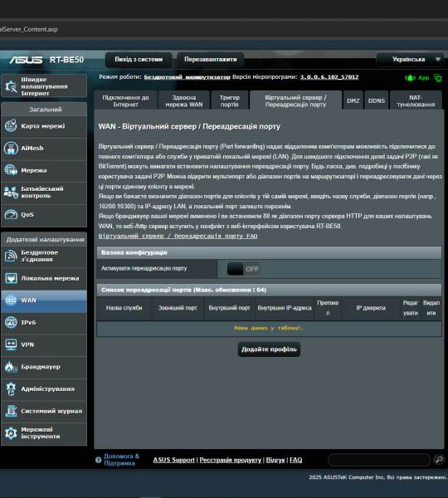Click the Внутрішній порт column header
The height and width of the screenshot is (498, 448).
pyautogui.click(x=229, y=308)
